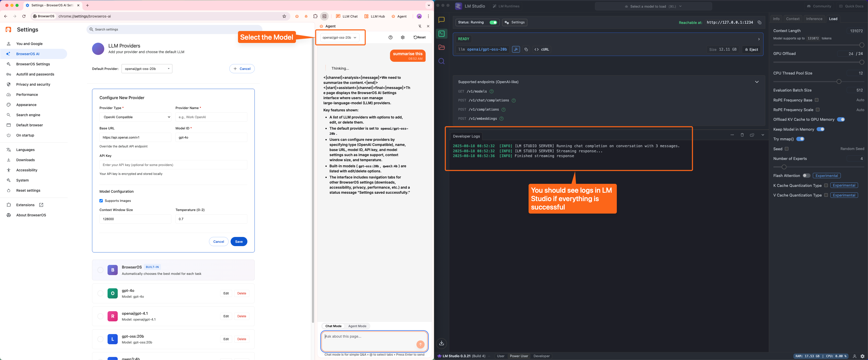868x360 pixels.
Task: Clear developer logs with trash icon
Action: pyautogui.click(x=742, y=135)
